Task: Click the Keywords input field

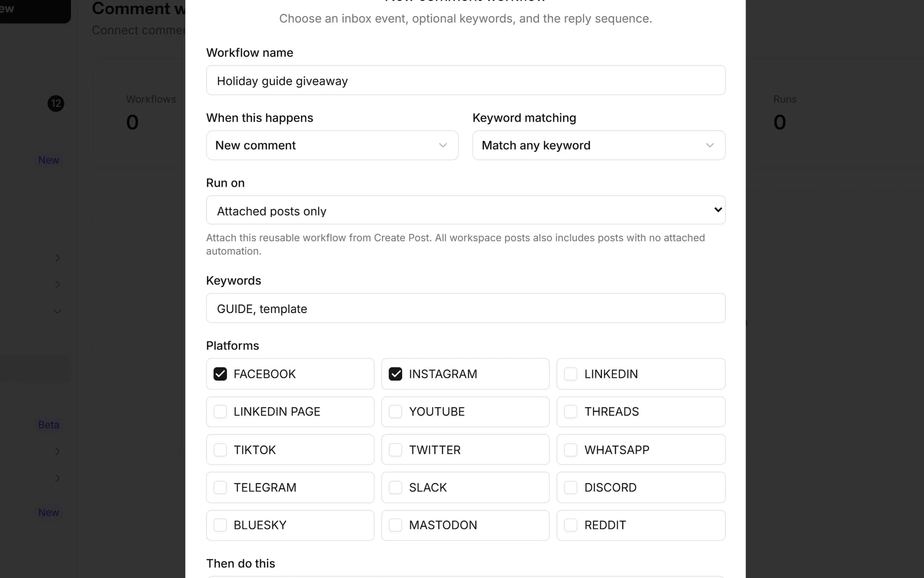Action: (x=466, y=308)
